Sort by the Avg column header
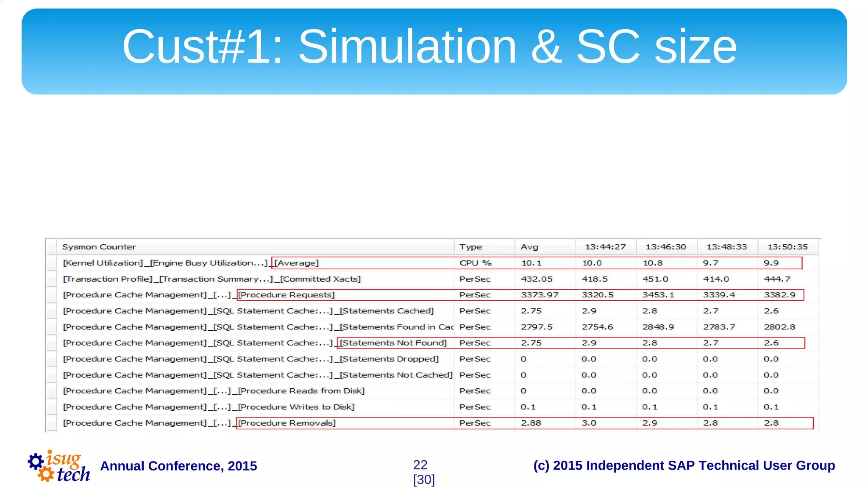The image size is (868, 487). coord(545,247)
